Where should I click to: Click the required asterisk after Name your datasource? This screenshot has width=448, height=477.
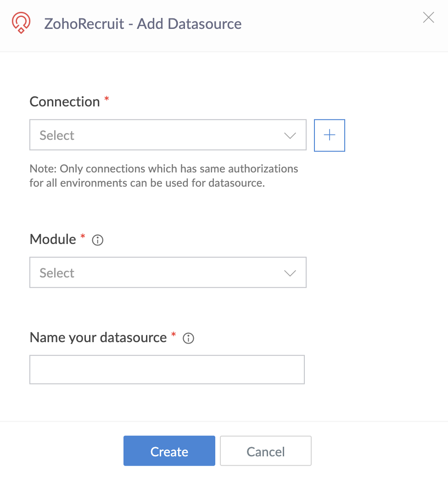pos(174,335)
